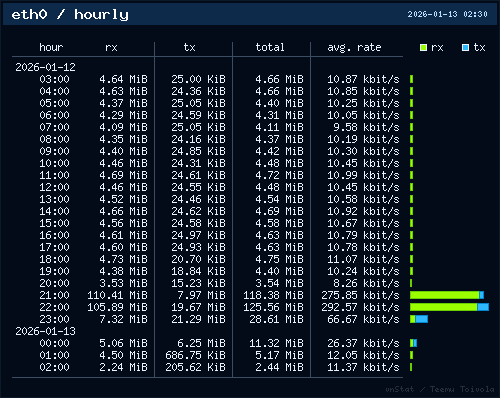This screenshot has width=500, height=398.
Task: Click rx value 110.41 MiB
Action: [x=117, y=295]
